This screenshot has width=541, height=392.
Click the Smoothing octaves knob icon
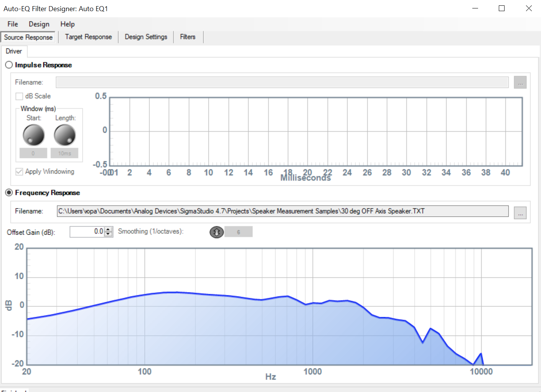216,232
